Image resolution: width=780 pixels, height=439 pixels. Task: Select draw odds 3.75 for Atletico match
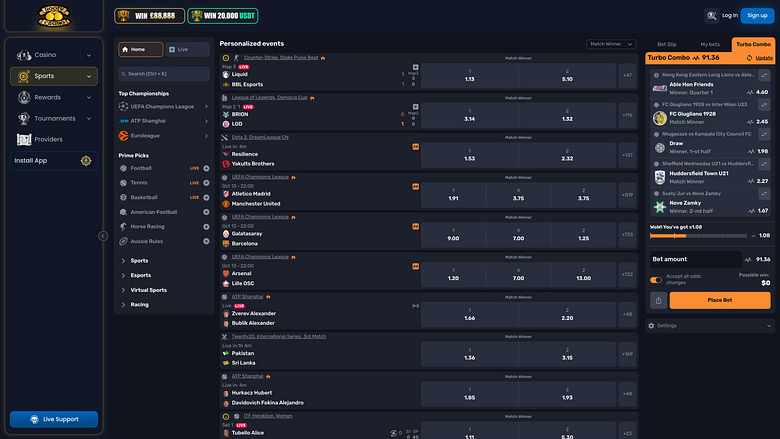[518, 195]
